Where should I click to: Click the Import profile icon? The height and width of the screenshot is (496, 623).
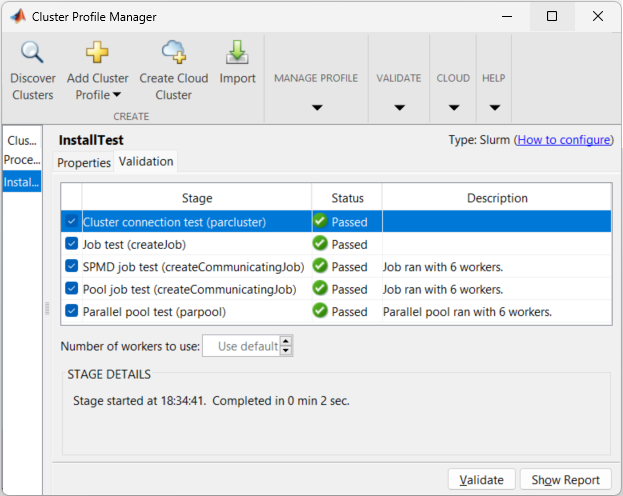(x=237, y=53)
